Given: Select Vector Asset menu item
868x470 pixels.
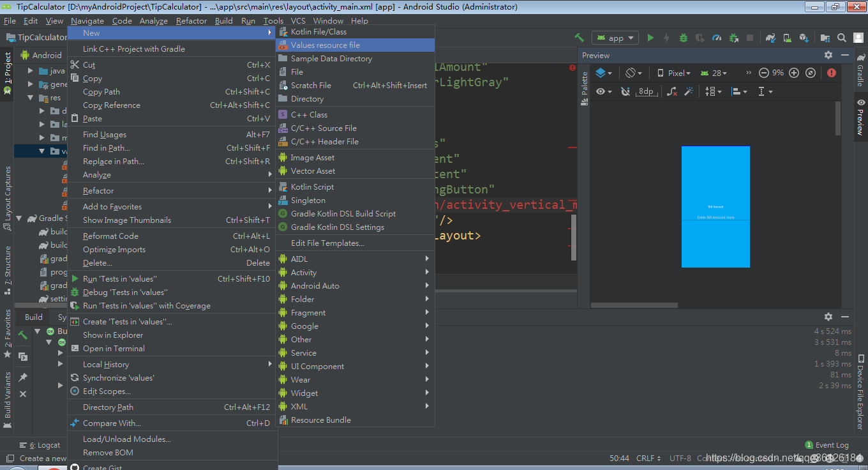Looking at the screenshot, I should pyautogui.click(x=355, y=171).
